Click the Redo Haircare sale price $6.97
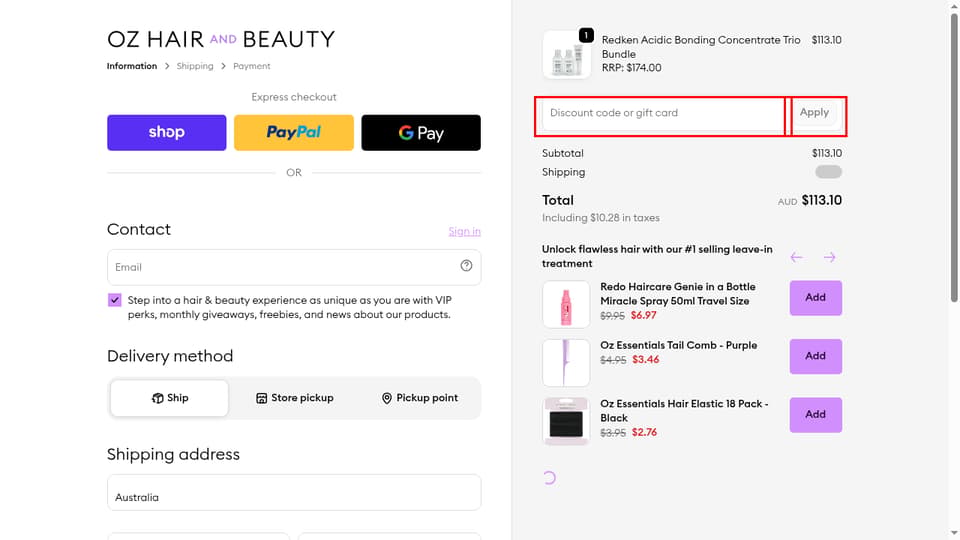Image resolution: width=960 pixels, height=540 pixels. tap(643, 315)
